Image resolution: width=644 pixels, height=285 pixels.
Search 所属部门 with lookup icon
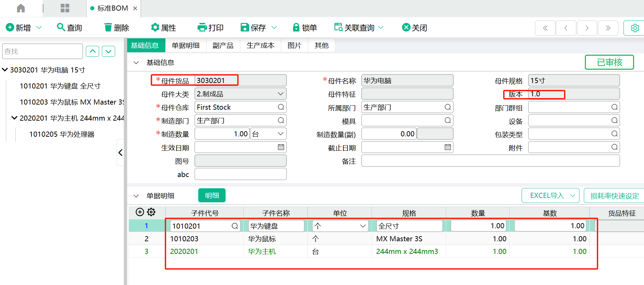448,107
